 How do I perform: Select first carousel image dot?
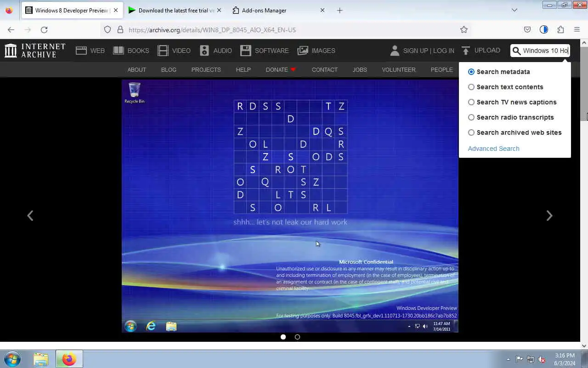coord(283,337)
